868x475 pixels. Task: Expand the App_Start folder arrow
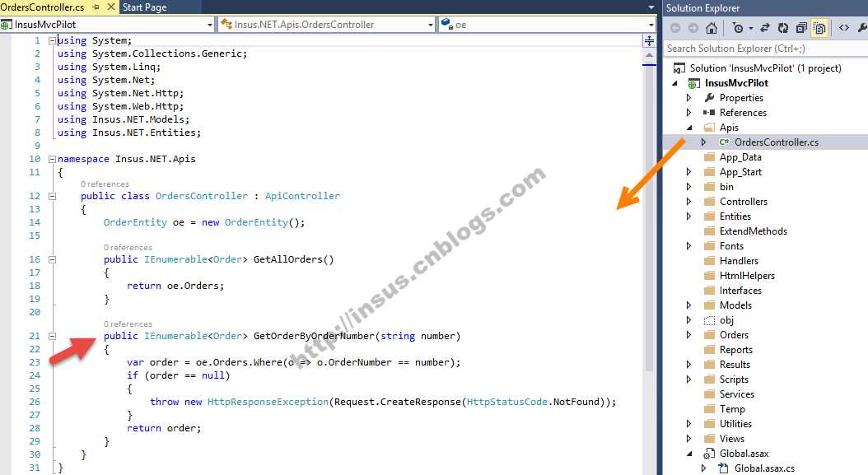coord(688,171)
